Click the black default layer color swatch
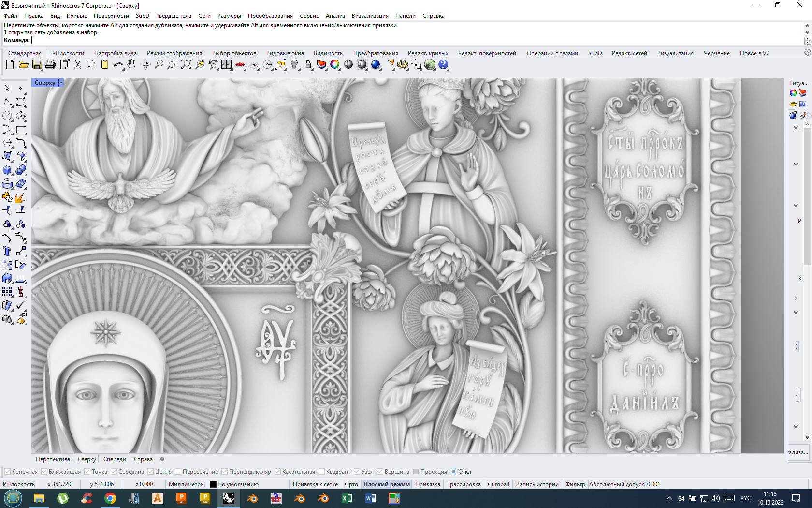 213,484
